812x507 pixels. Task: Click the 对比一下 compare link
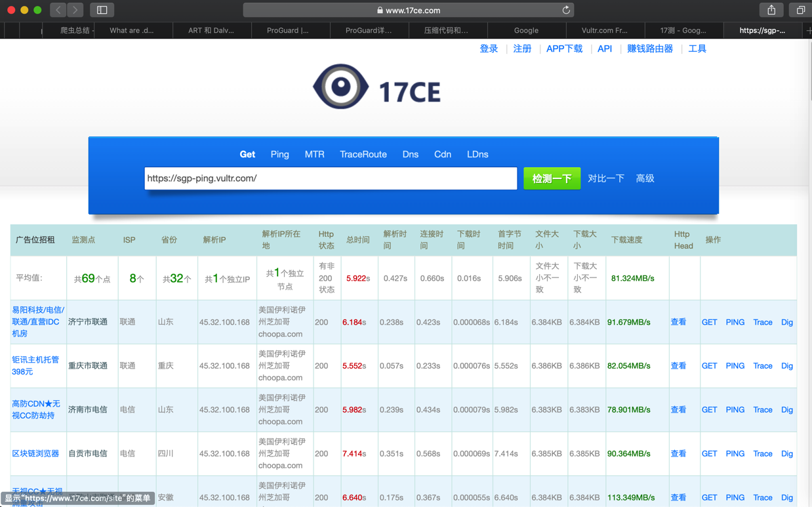click(x=605, y=178)
